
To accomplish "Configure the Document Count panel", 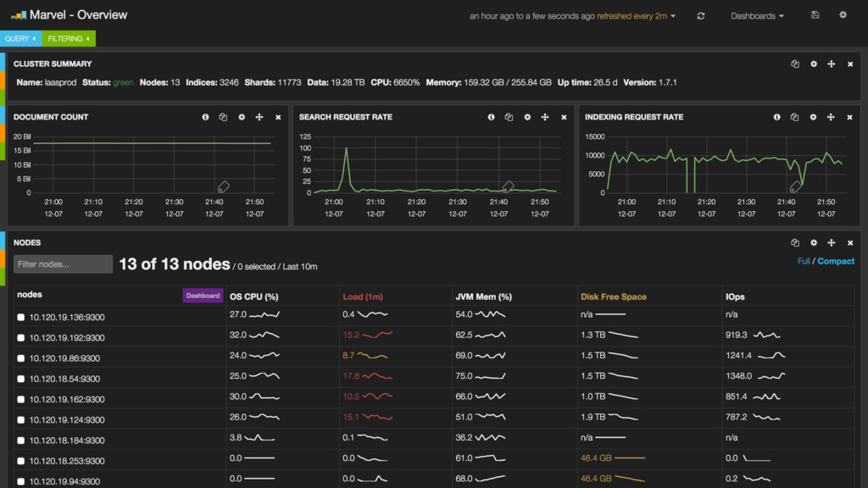I will click(242, 117).
